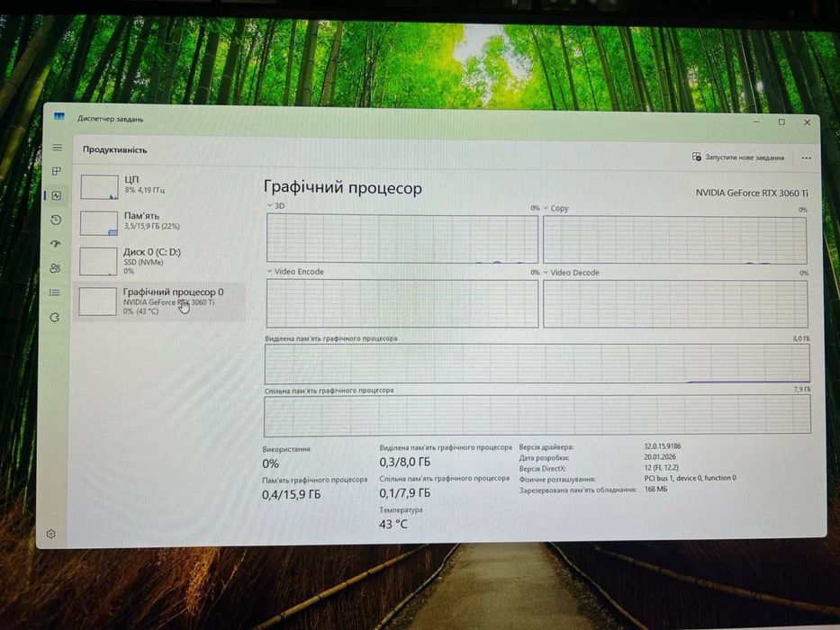This screenshot has height=630, width=840.
Task: Open the Users page icon
Action: point(55,268)
